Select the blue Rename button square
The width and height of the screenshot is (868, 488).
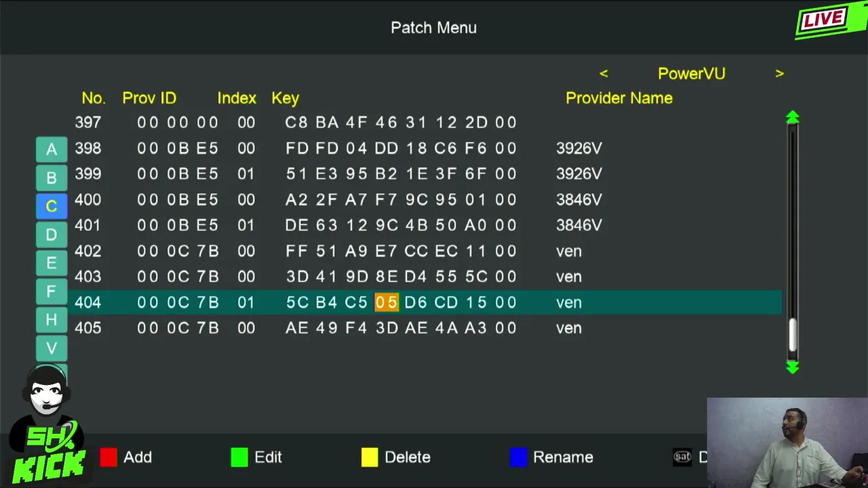coord(518,457)
